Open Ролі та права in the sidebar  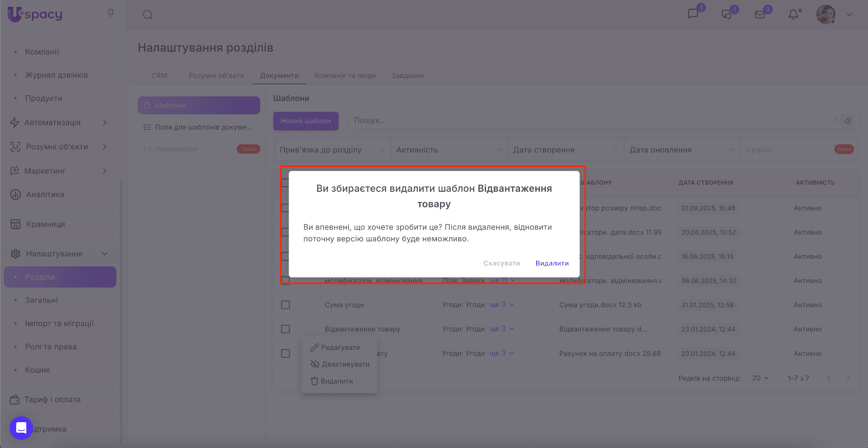(51, 347)
